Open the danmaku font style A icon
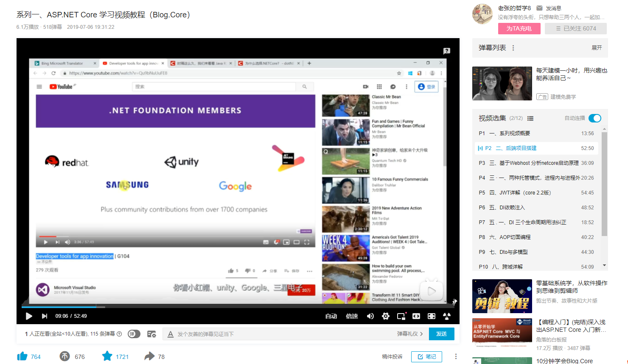 click(x=171, y=334)
